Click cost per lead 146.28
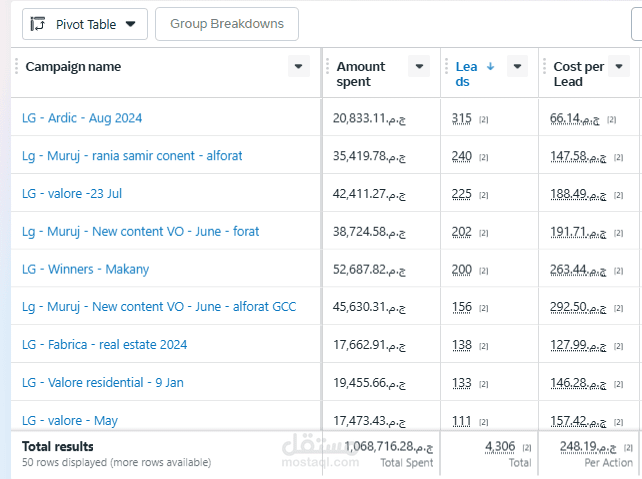The width and height of the screenshot is (642, 479). coord(578,383)
